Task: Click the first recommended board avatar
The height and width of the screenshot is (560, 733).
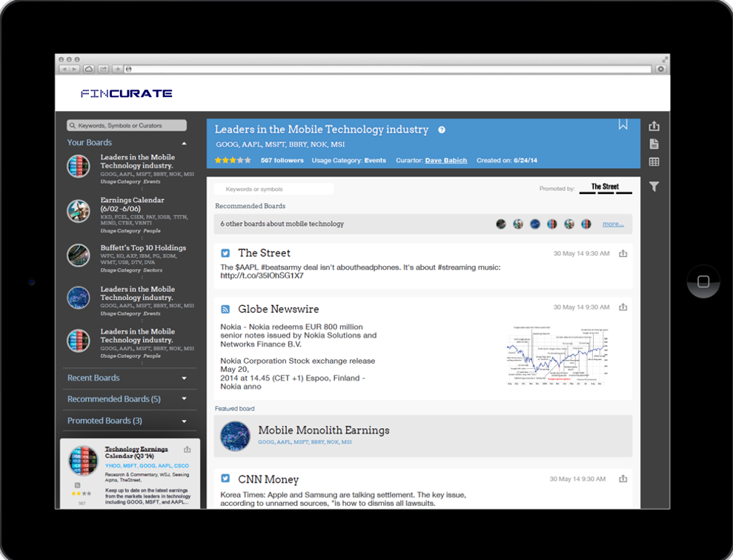Action: pyautogui.click(x=501, y=224)
